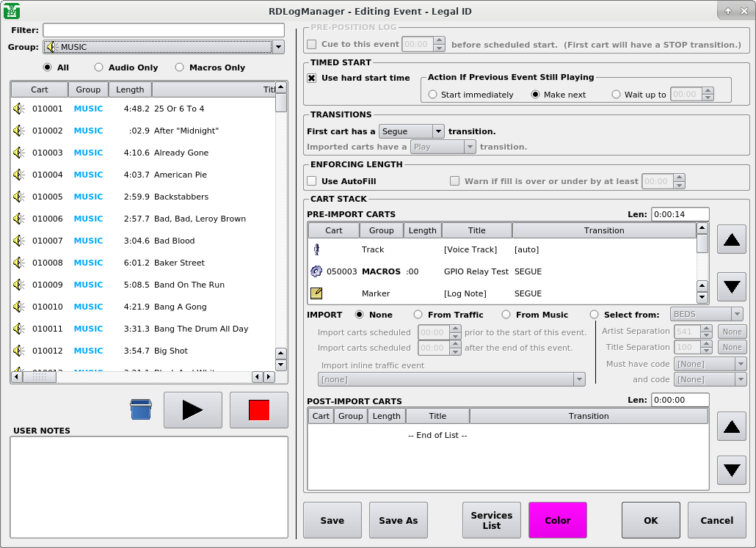756x548 pixels.
Task: Choose From Traffic import option
Action: (x=418, y=315)
